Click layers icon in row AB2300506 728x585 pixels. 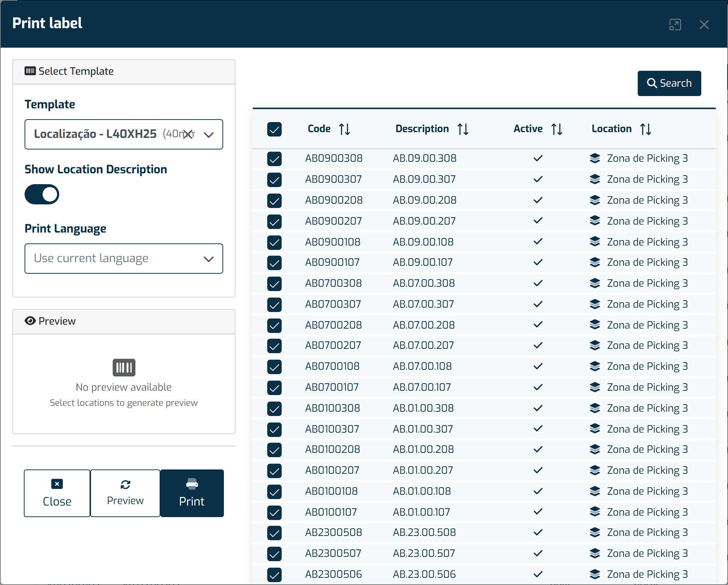(x=595, y=574)
